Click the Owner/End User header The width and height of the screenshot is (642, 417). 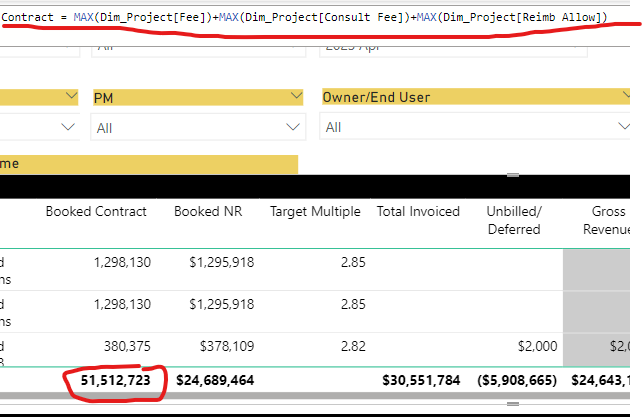tap(476, 97)
